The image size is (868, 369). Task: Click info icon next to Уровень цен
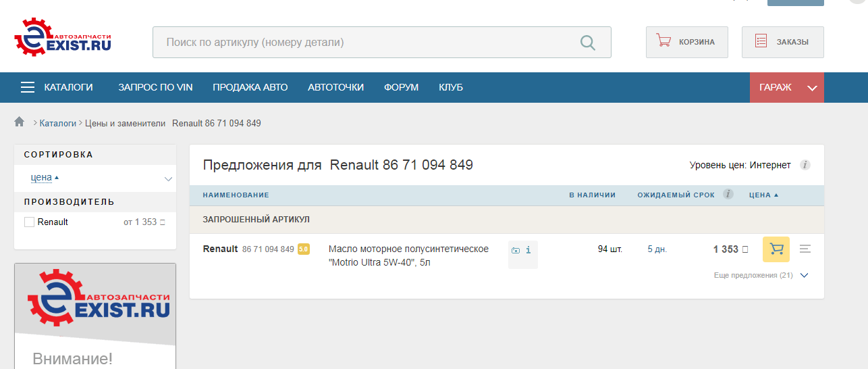tap(805, 165)
